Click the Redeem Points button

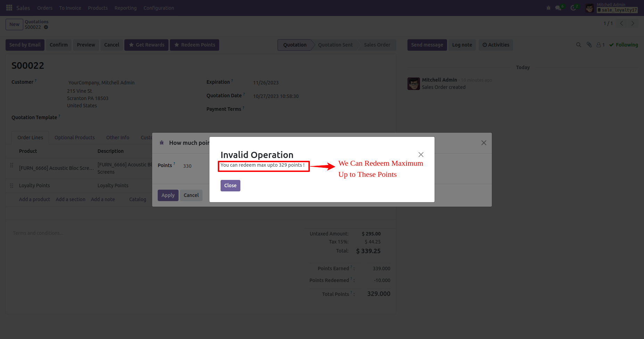click(x=195, y=45)
